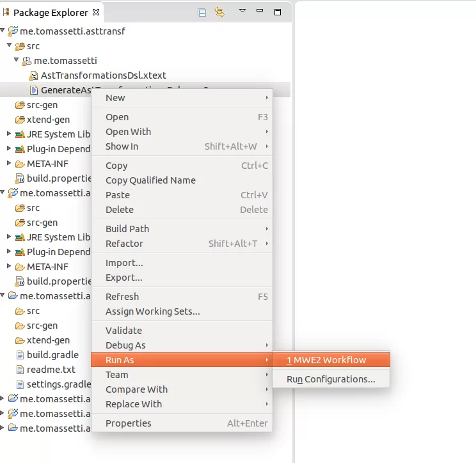Click the me.tomassetti package icon
Image resolution: width=476 pixels, height=463 pixels.
pos(27,61)
